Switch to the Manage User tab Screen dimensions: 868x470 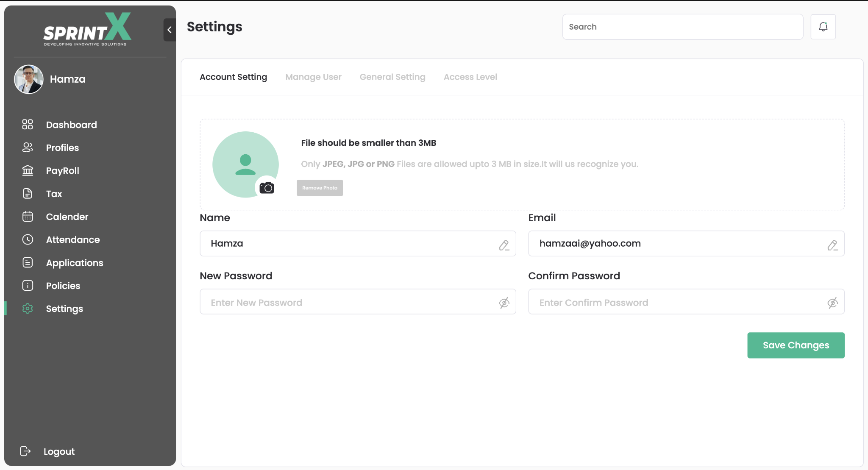pyautogui.click(x=313, y=77)
